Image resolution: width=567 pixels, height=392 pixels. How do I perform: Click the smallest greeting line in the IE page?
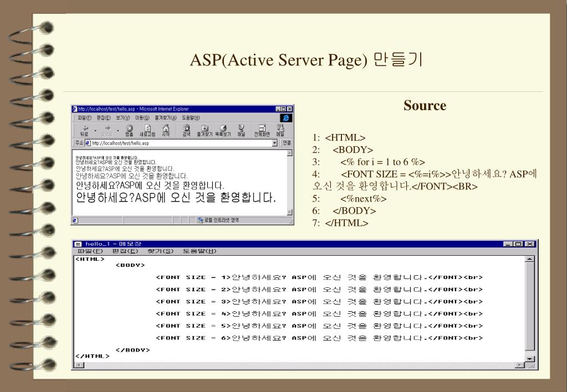pos(106,158)
